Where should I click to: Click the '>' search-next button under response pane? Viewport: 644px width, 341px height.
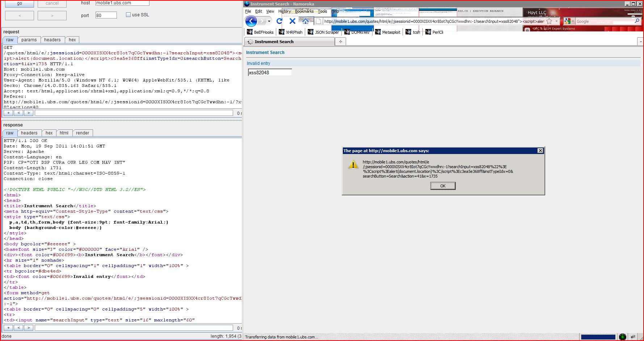[x=29, y=328]
